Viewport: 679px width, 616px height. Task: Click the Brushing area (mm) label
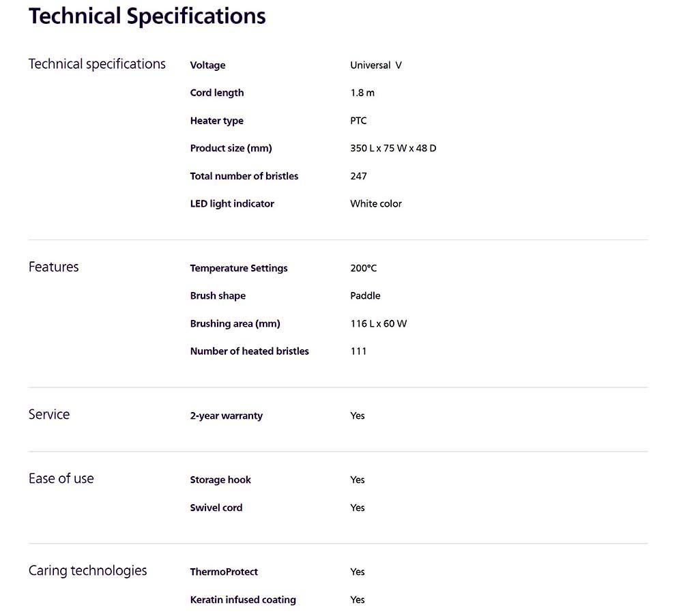click(x=235, y=324)
